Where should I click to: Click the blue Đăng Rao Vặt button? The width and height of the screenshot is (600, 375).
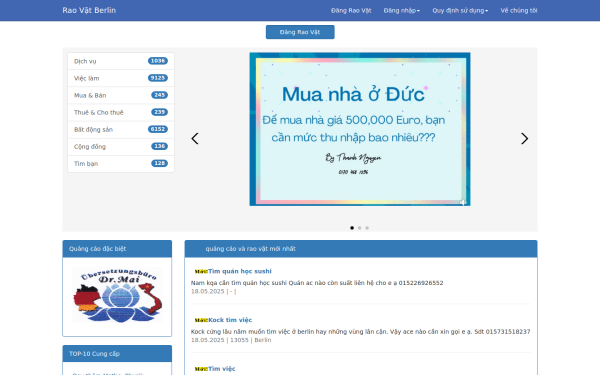coord(300,32)
